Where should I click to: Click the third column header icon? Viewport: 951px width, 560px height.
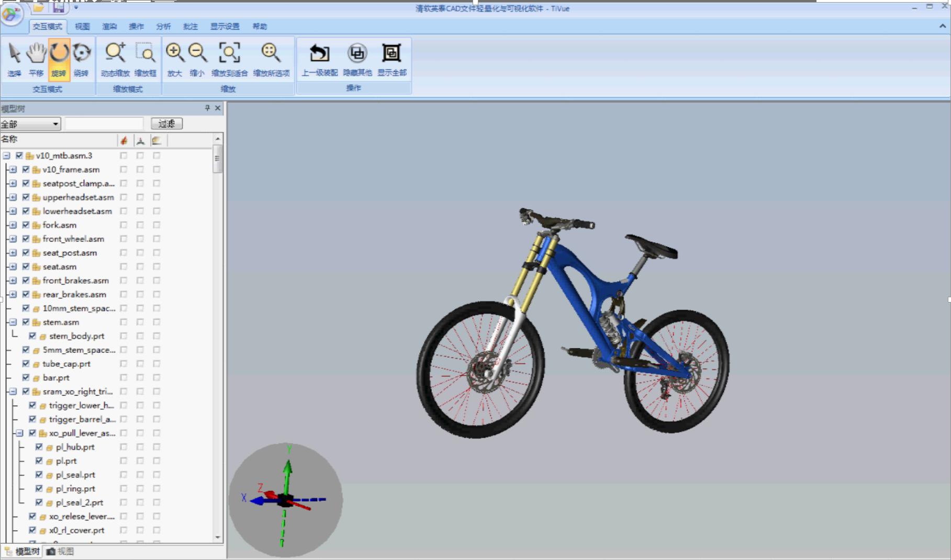click(x=156, y=140)
